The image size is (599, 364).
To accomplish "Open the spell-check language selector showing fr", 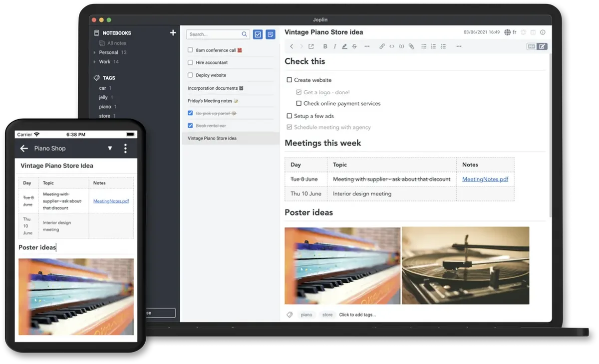I will click(x=511, y=32).
